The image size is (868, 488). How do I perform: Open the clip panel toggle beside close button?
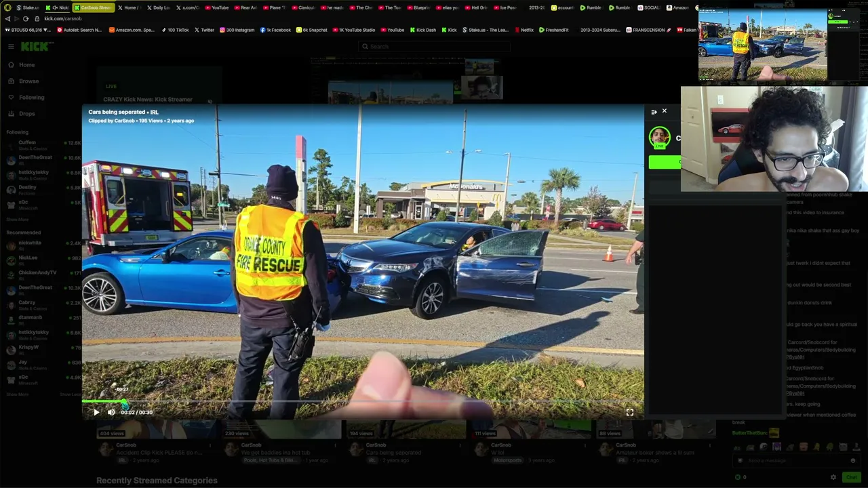[x=654, y=112]
